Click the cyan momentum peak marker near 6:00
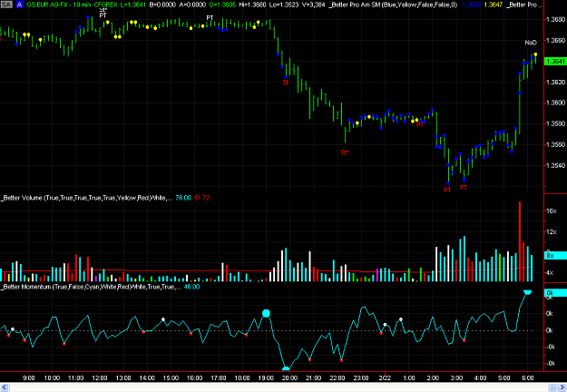The image size is (567, 392). tap(528, 292)
